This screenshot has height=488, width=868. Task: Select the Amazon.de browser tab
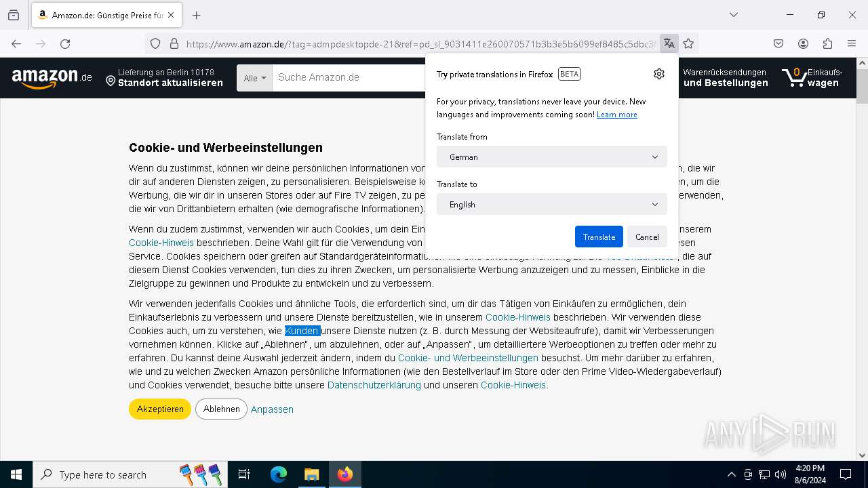click(x=106, y=15)
